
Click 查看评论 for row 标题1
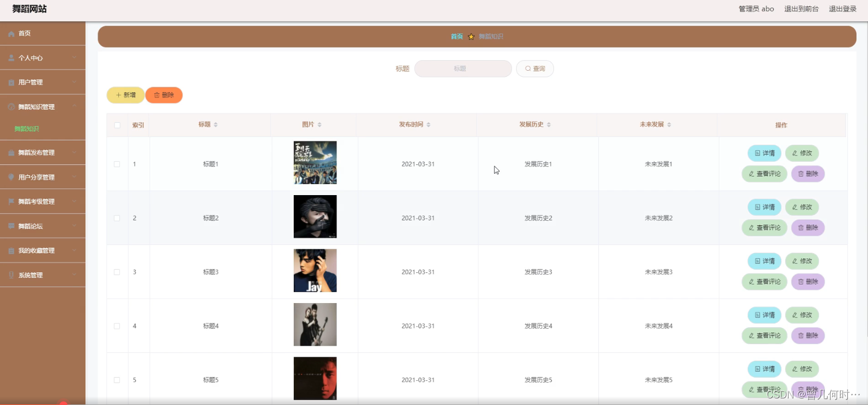tap(764, 174)
